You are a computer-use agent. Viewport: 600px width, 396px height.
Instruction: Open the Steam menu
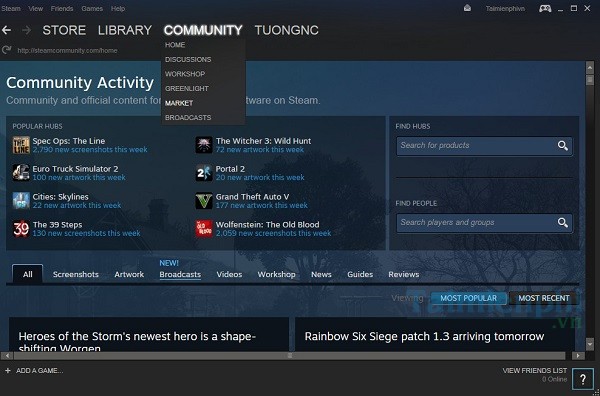click(x=10, y=8)
